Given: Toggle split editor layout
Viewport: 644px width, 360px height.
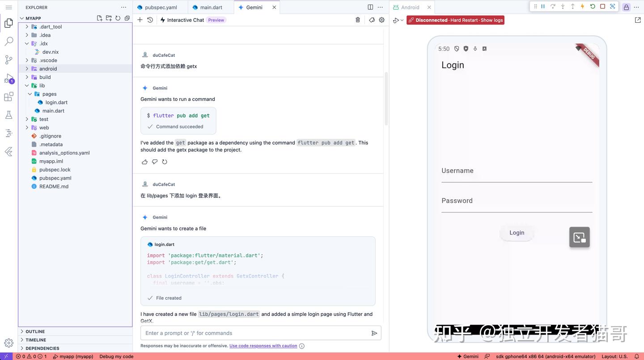Looking at the screenshot, I should point(370,7).
